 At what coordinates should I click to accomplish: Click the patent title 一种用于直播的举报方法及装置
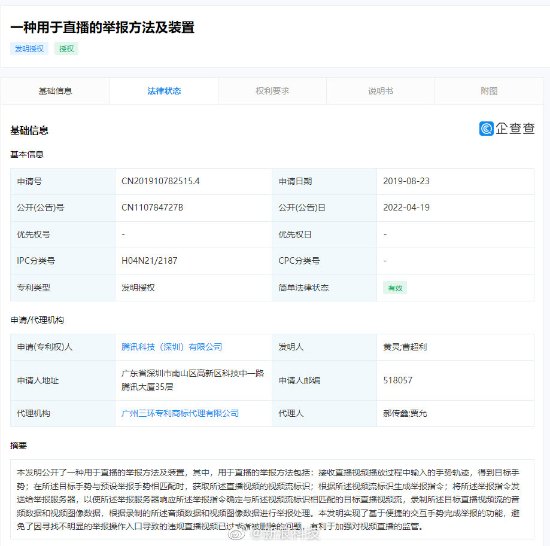102,27
